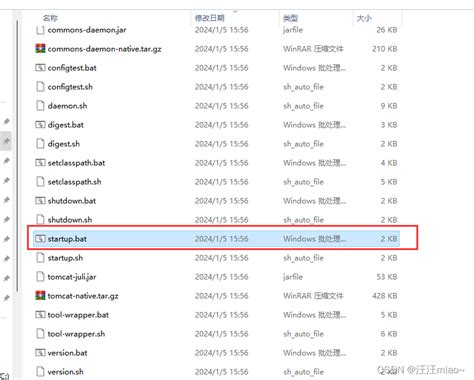Click the setclasspath.sh file icon
This screenshot has height=380, width=474.
click(x=40, y=182)
